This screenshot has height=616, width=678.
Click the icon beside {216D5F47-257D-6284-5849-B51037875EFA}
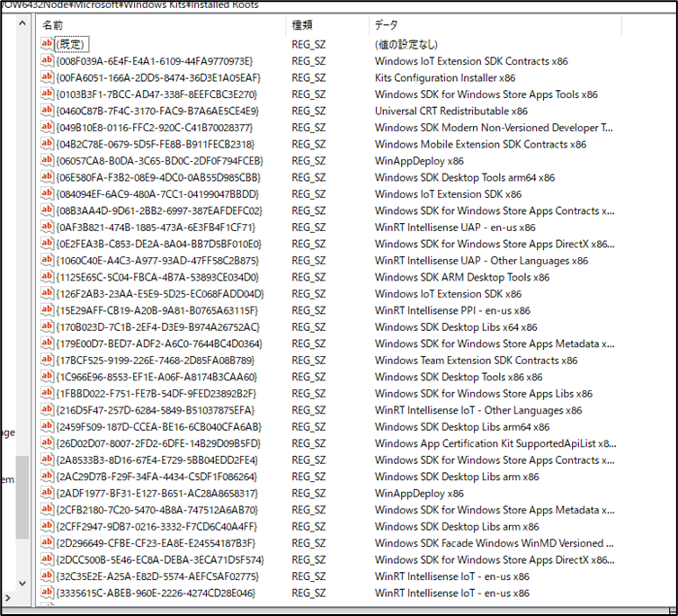[47, 409]
